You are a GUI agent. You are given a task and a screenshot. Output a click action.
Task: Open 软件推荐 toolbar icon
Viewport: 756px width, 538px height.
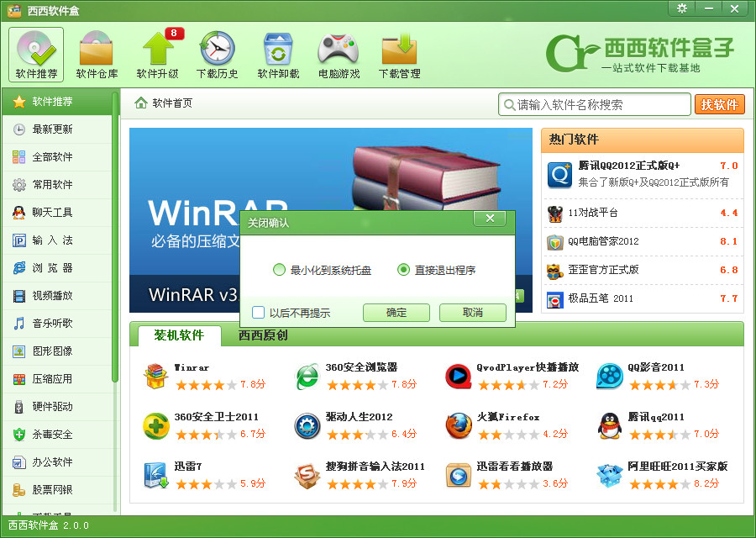[x=36, y=54]
